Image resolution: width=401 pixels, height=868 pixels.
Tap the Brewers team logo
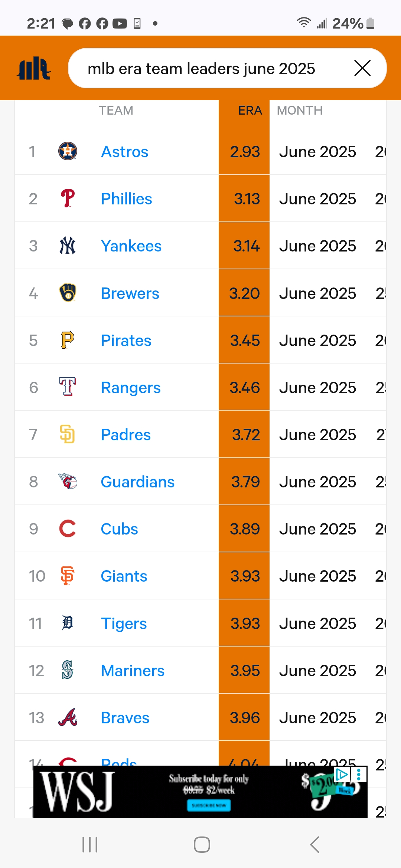(x=68, y=293)
